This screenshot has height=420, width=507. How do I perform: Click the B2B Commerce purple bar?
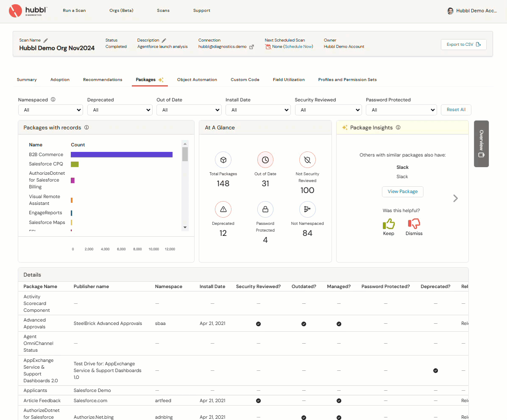click(122, 155)
